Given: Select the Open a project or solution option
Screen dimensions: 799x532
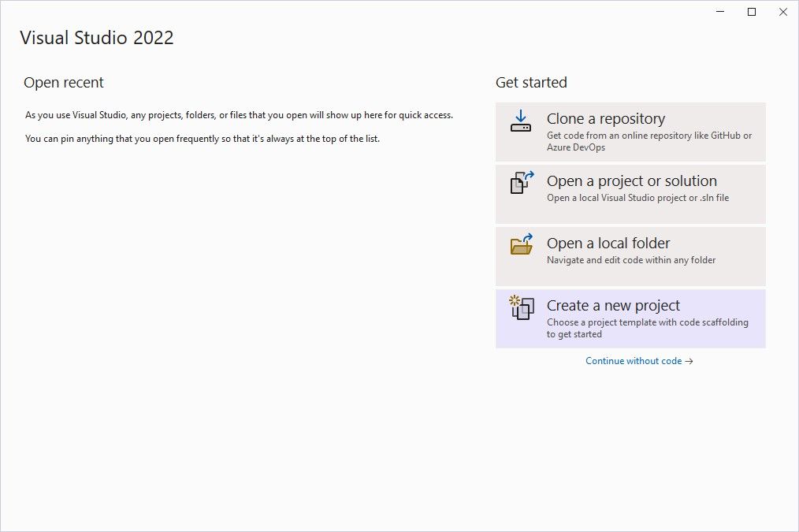Looking at the screenshot, I should point(630,194).
